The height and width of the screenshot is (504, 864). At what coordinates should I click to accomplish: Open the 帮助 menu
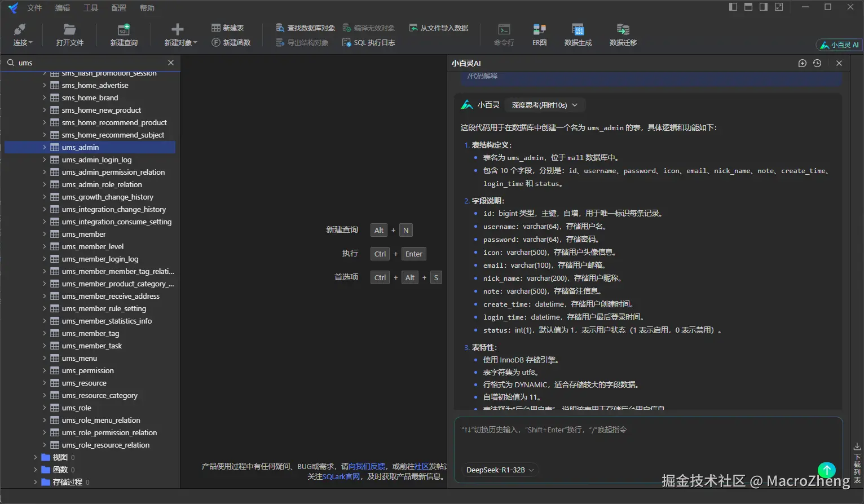coord(147,8)
